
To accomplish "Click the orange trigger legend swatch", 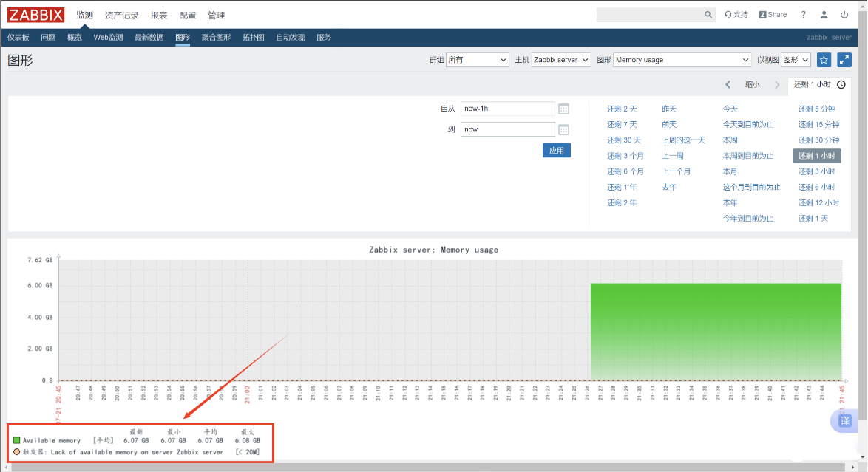I will (16, 452).
